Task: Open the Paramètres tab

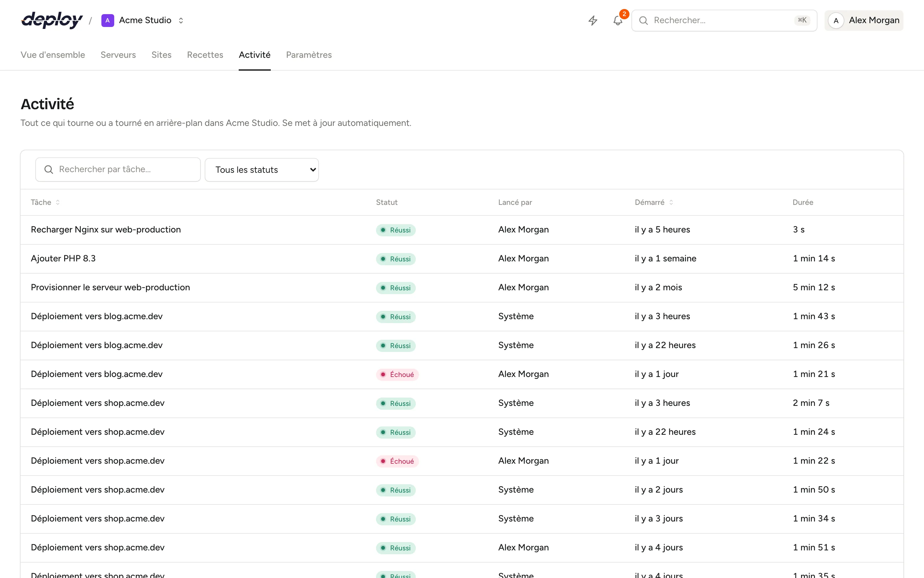Action: tap(309, 55)
